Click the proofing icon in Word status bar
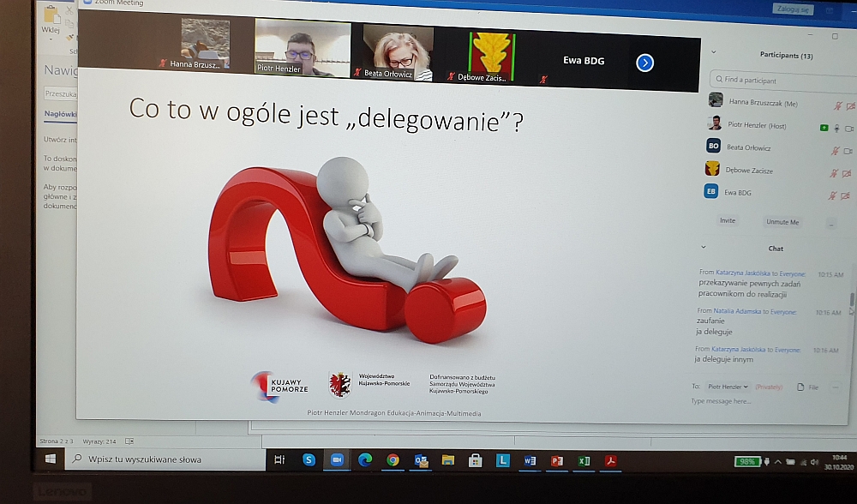The width and height of the screenshot is (857, 504). (x=129, y=441)
